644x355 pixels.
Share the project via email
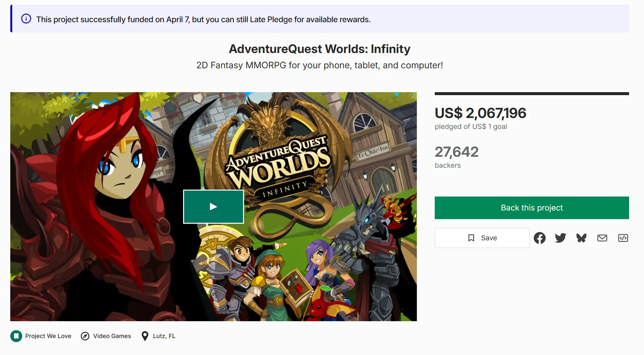[x=602, y=238]
